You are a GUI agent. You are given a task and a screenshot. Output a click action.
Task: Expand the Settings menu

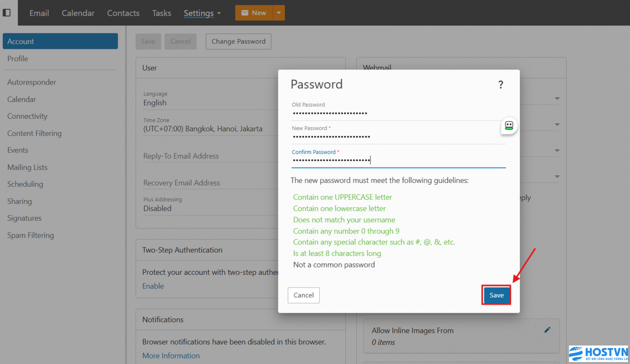[202, 13]
